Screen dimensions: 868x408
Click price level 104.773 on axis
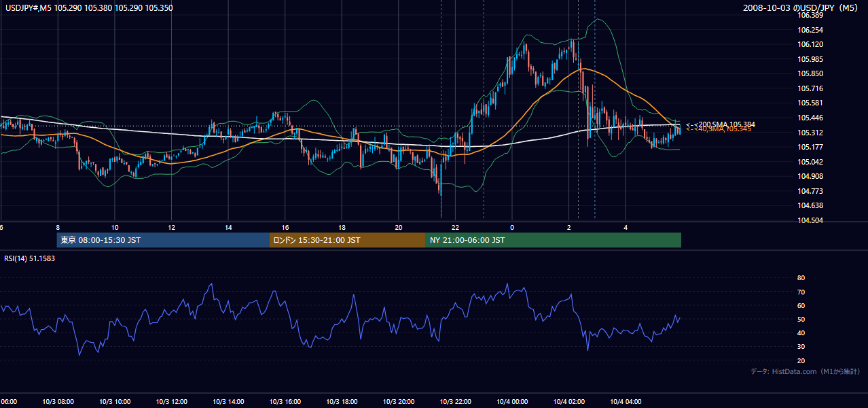point(811,191)
